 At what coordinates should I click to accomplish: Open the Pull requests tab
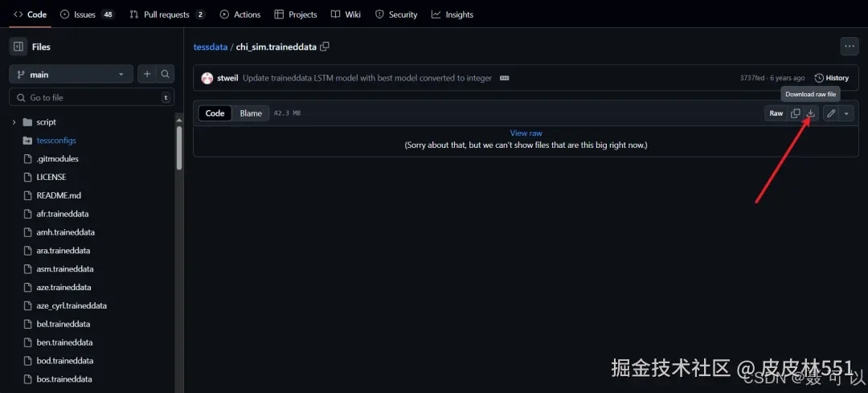point(167,14)
